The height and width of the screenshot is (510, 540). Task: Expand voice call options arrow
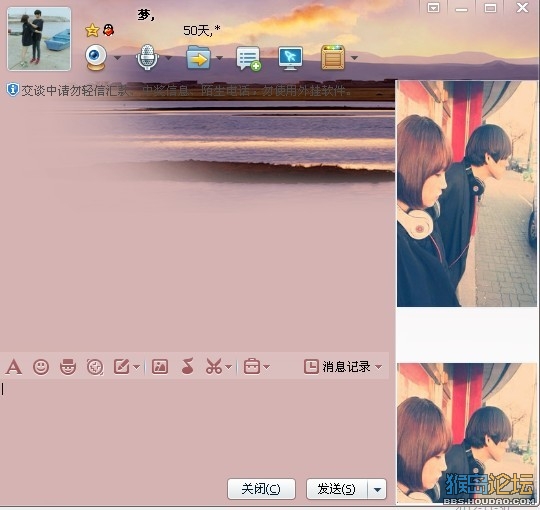coord(168,58)
